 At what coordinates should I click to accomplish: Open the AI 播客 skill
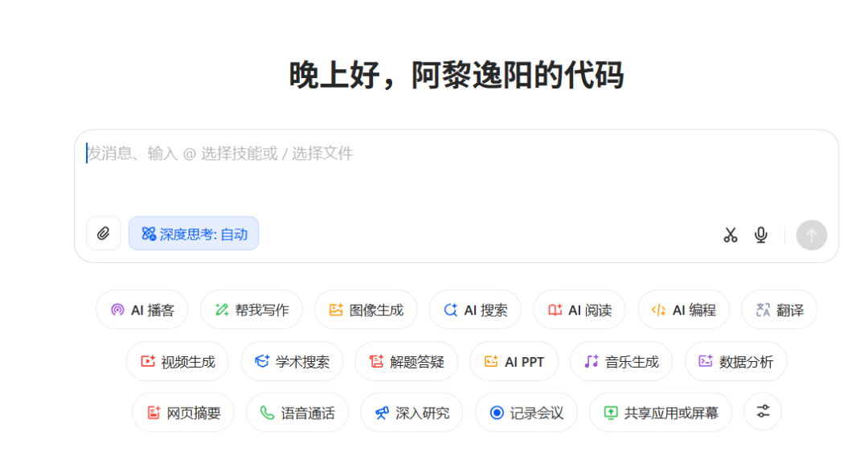(141, 310)
